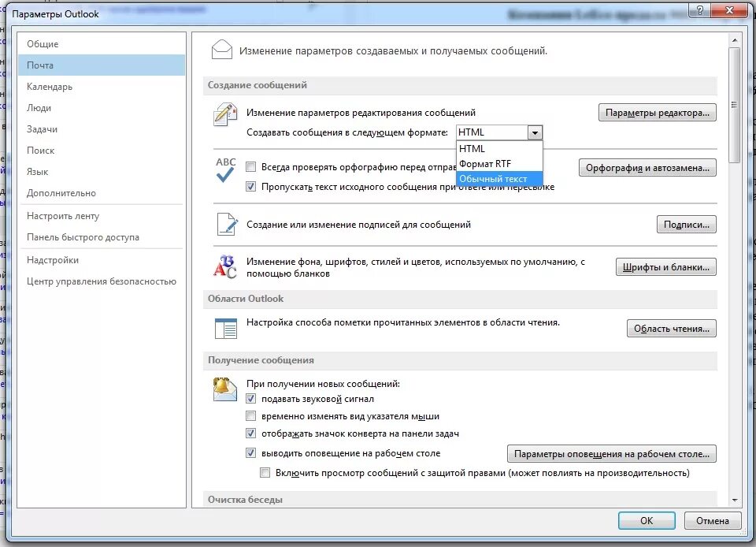Click the reading pane layout icon
This screenshot has width=756, height=547.
226,329
